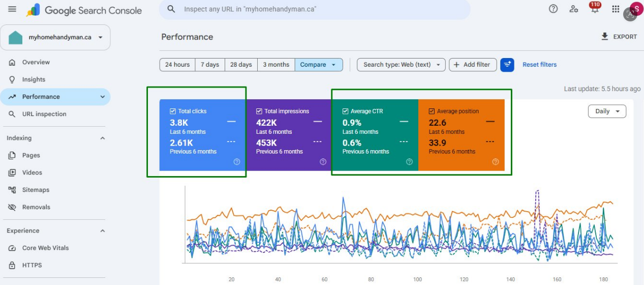Click the Add filter button

473,65
